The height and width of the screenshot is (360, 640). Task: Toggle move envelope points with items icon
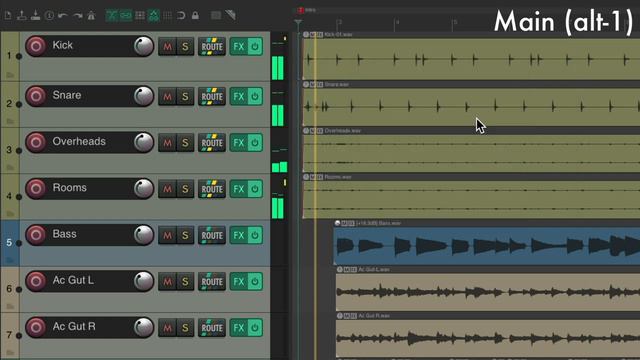tap(153, 16)
